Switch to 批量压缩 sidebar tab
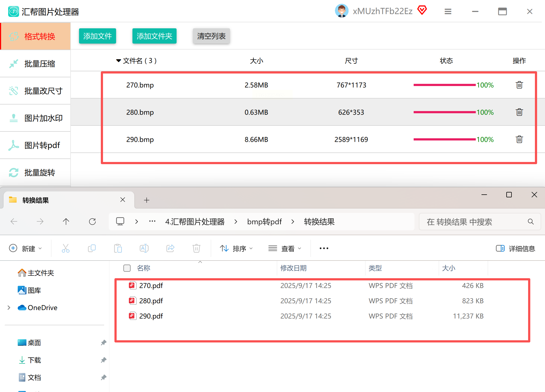The width and height of the screenshot is (545, 392). [35, 64]
